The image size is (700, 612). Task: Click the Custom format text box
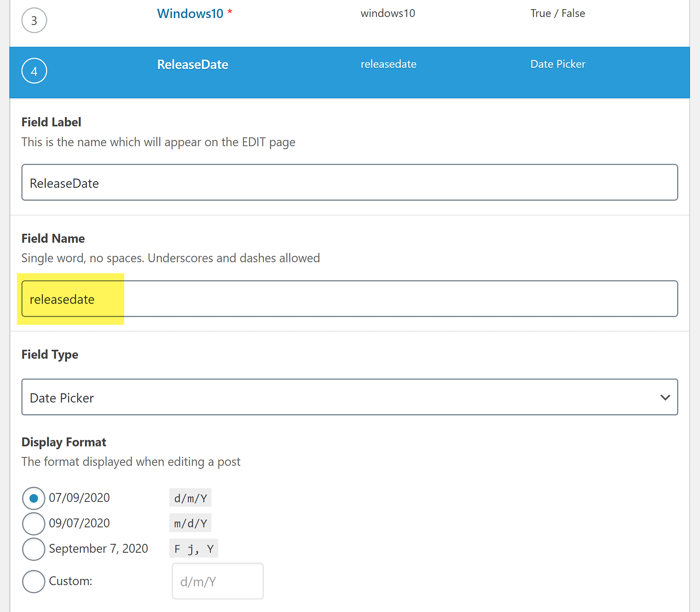(x=217, y=581)
